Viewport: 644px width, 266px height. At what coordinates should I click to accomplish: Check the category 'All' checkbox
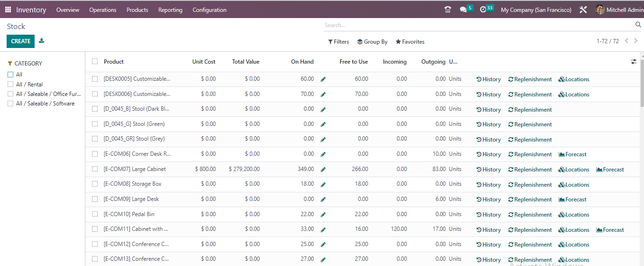click(x=10, y=75)
